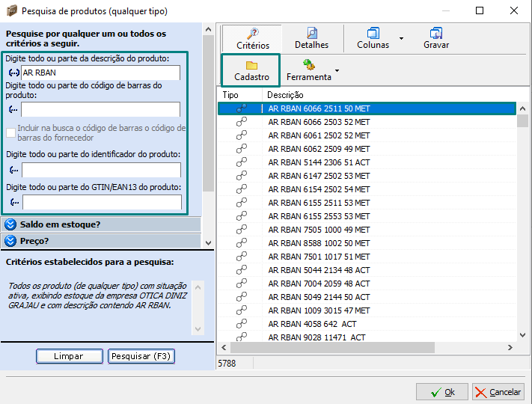Viewport: 532px width, 404px height.
Task: Click the description field operator icon
Action: pos(13,73)
